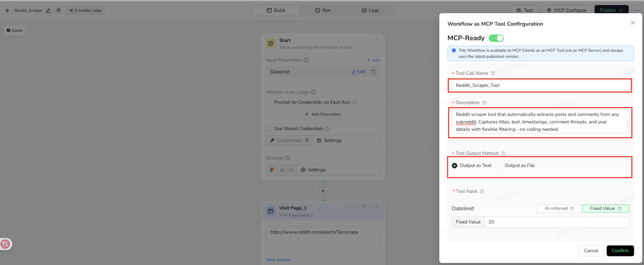
Task: Add a new input parameter
Action: [373, 60]
